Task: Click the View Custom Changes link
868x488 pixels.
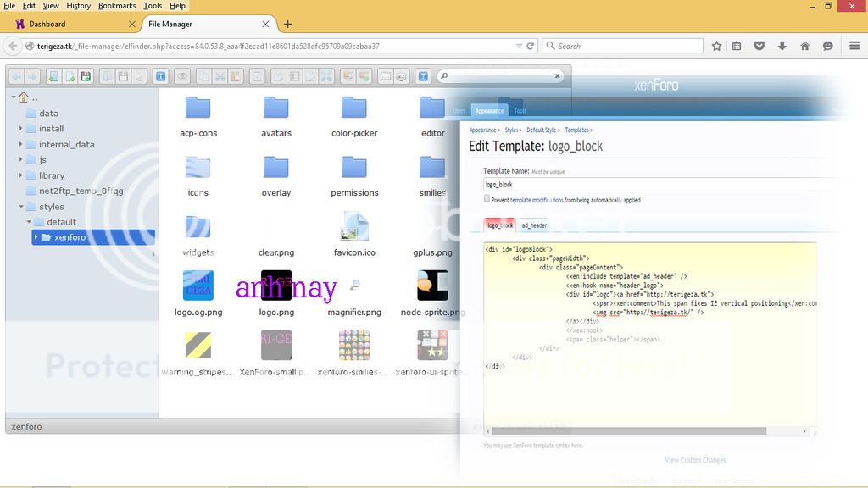Action: click(x=695, y=460)
